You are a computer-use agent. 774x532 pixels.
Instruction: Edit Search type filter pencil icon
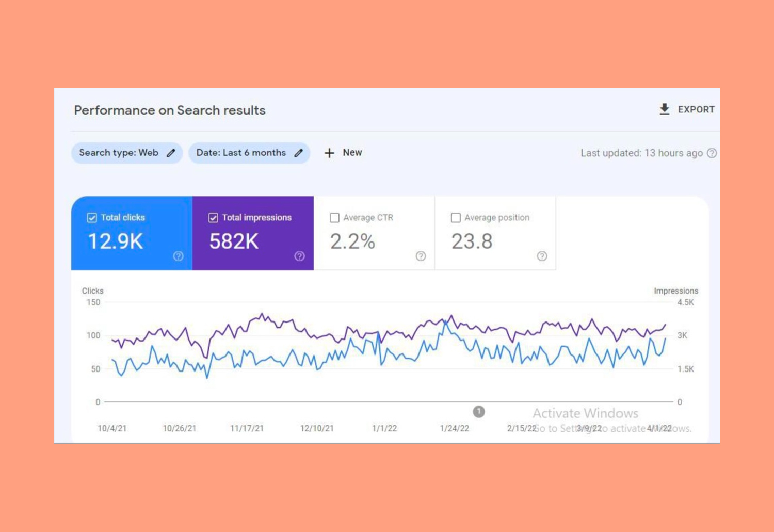coord(171,153)
